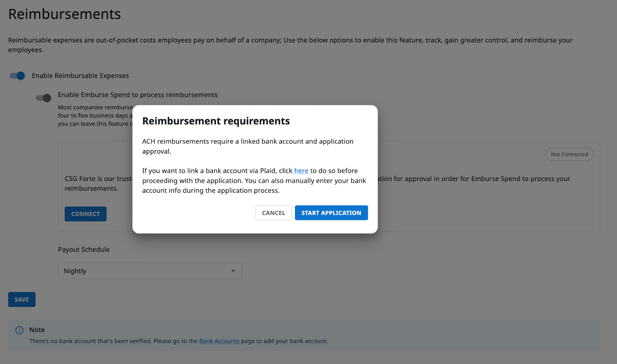The height and width of the screenshot is (364, 617).
Task: Open the Payout Schedule dropdown
Action: point(150,271)
